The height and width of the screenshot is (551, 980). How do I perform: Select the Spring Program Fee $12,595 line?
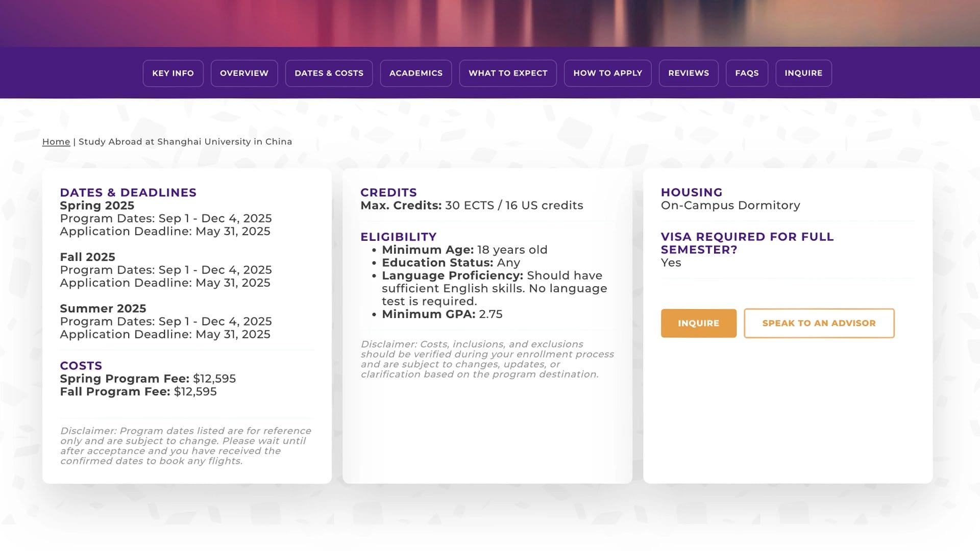coord(148,379)
